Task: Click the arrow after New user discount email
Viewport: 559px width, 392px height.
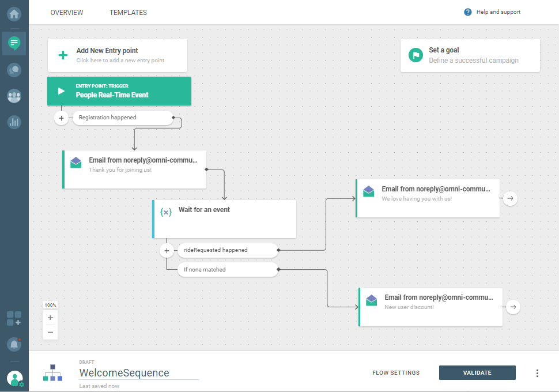Action: point(512,307)
